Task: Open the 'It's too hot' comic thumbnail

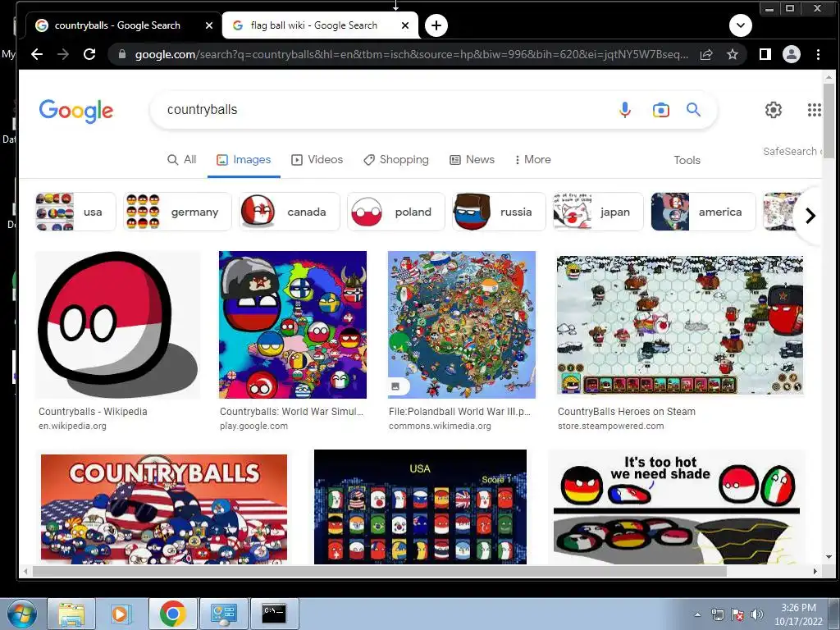Action: [x=677, y=507]
